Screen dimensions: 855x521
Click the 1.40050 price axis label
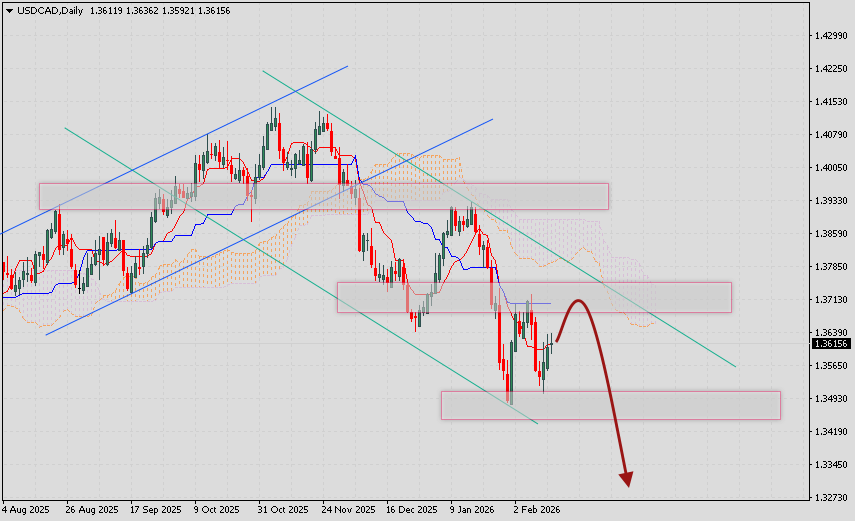tap(832, 168)
